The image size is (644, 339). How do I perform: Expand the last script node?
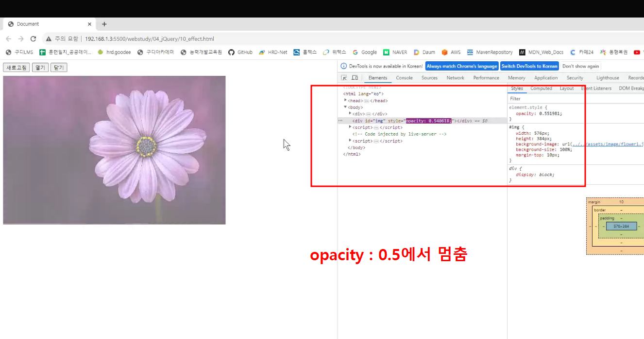pyautogui.click(x=350, y=141)
